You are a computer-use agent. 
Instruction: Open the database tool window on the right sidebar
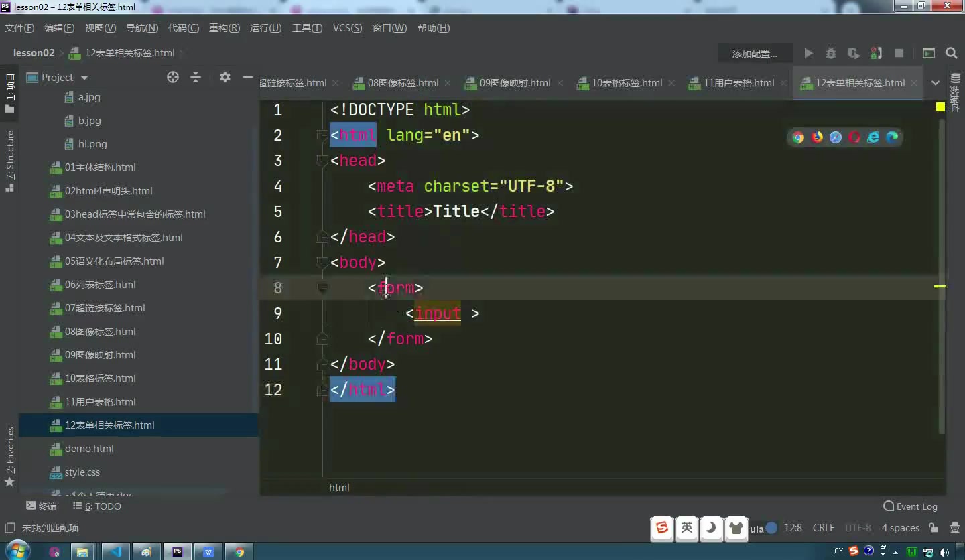coord(955,92)
